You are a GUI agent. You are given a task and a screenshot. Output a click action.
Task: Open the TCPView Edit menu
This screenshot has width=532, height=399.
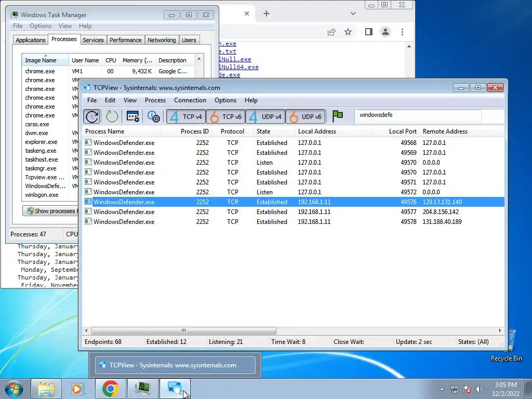(x=110, y=100)
